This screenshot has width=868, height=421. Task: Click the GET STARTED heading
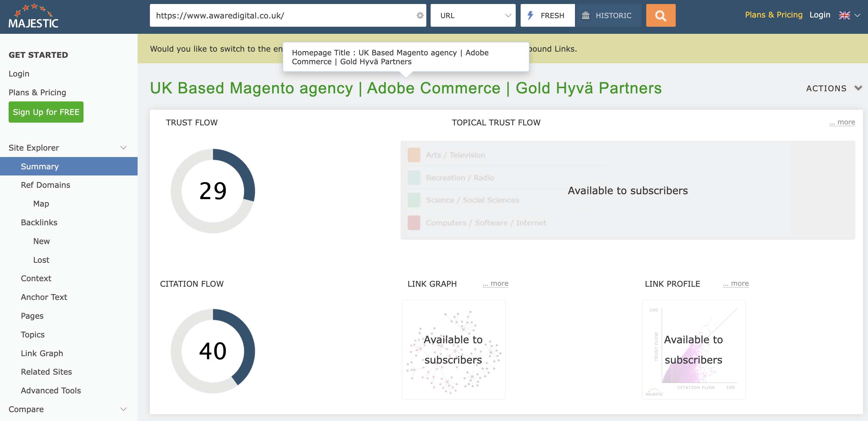(x=38, y=55)
